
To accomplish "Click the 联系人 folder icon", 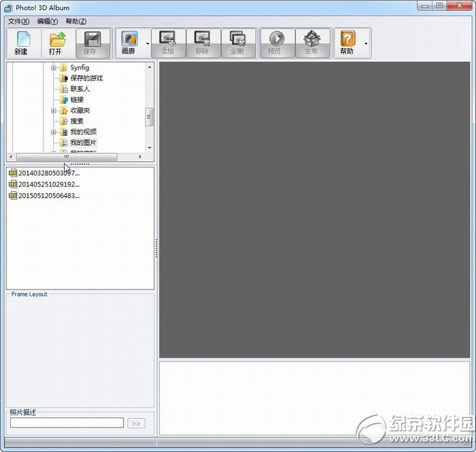I will pyautogui.click(x=63, y=89).
